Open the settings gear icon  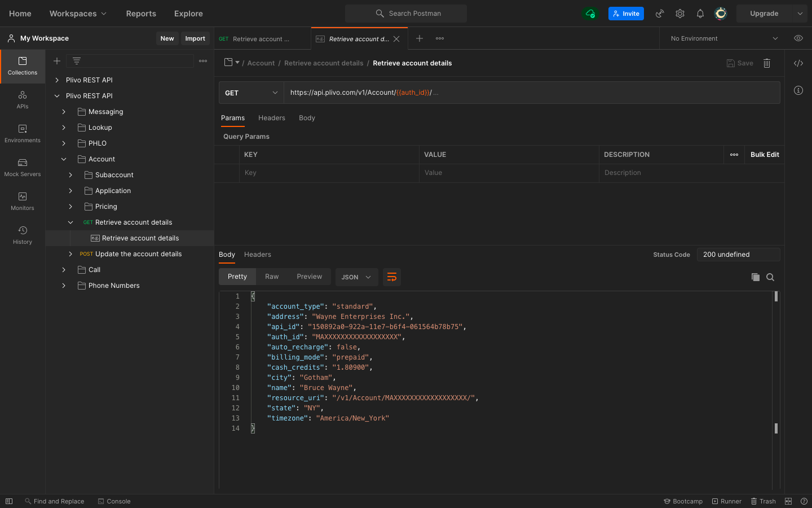click(x=680, y=14)
